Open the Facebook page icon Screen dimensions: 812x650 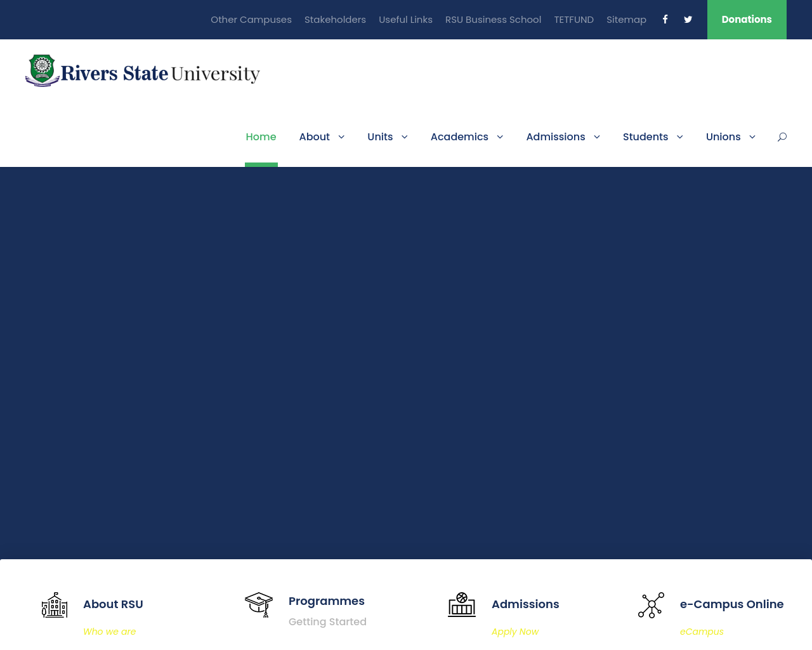[x=665, y=19]
